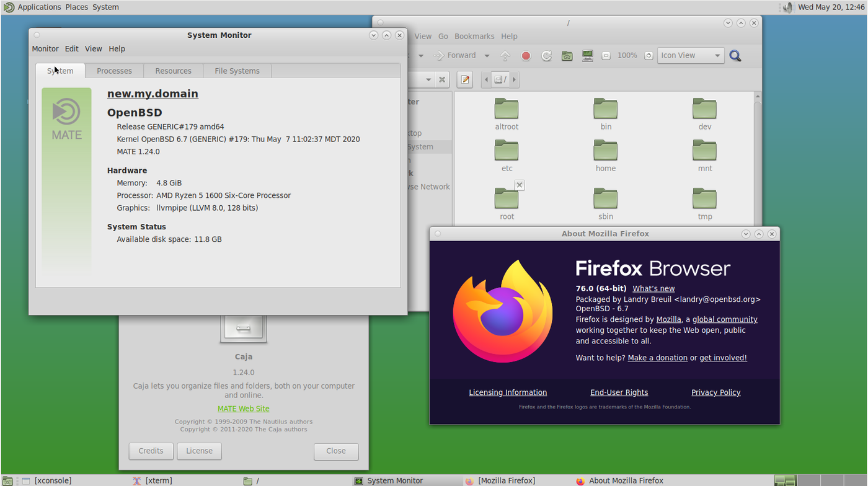This screenshot has height=486, width=868.
Task: Open the Home folder toolbar icon
Action: [x=567, y=56]
